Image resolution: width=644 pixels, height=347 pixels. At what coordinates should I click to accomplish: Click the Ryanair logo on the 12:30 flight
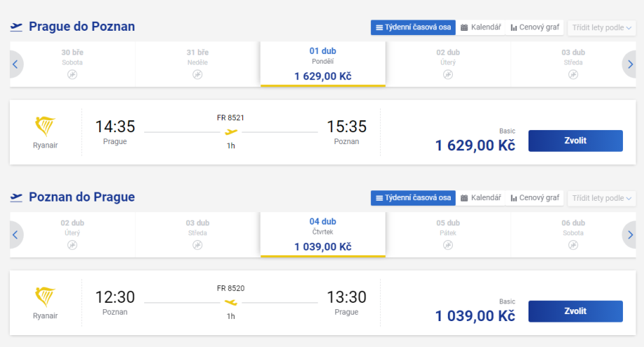pyautogui.click(x=45, y=297)
